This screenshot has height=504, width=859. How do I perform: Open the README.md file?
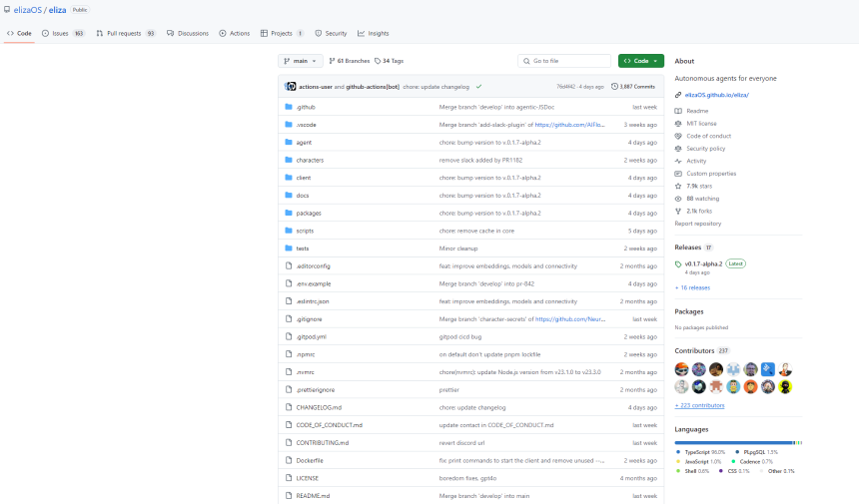[313, 496]
